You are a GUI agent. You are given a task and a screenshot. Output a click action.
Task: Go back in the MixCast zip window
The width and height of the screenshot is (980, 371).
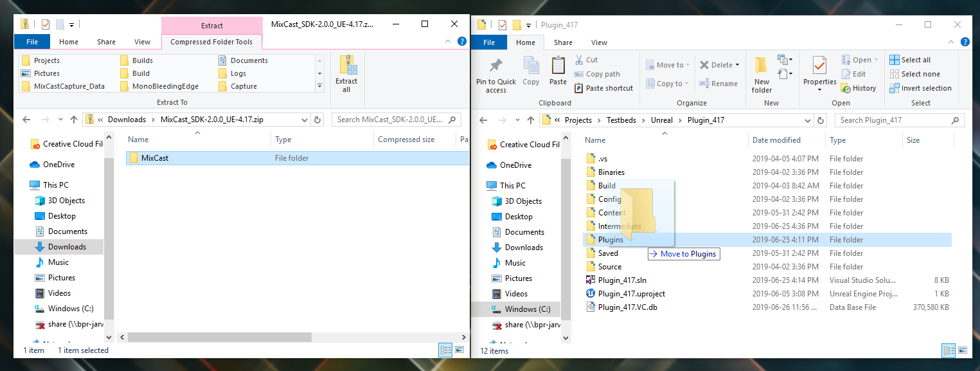point(26,120)
